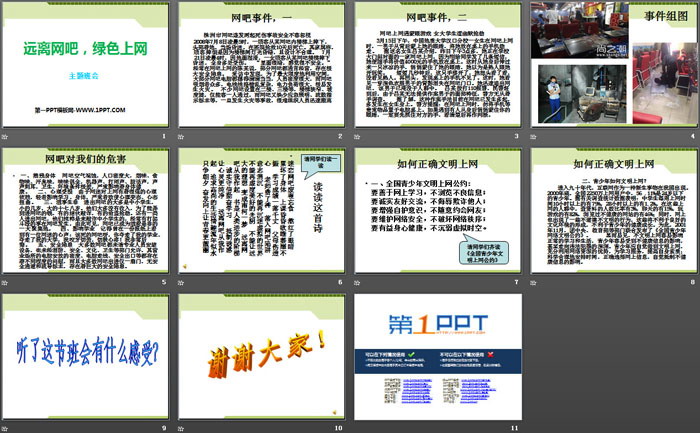Click the animation star icon under slide 9

pos(5,429)
